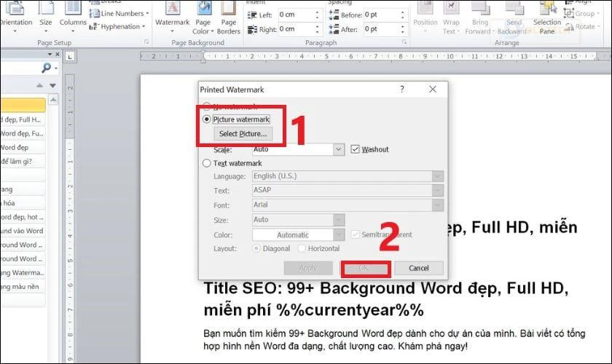Open the page Size menu
Viewport: 612px width, 364px height.
[46, 17]
